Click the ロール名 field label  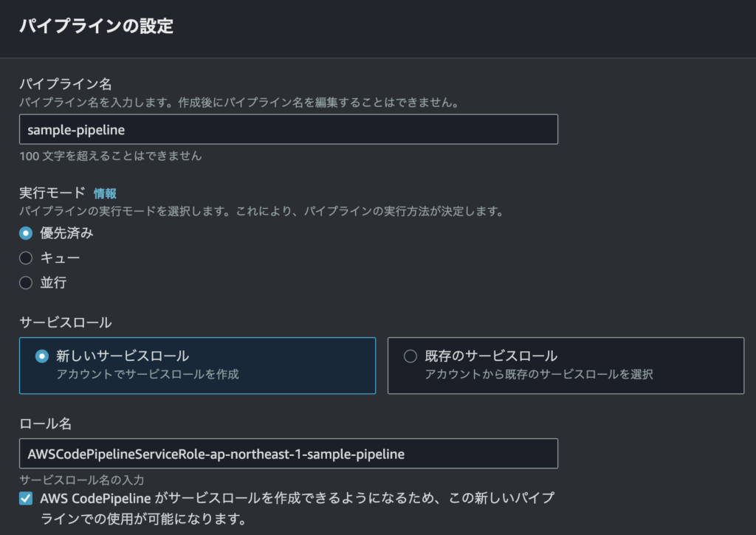point(45,423)
